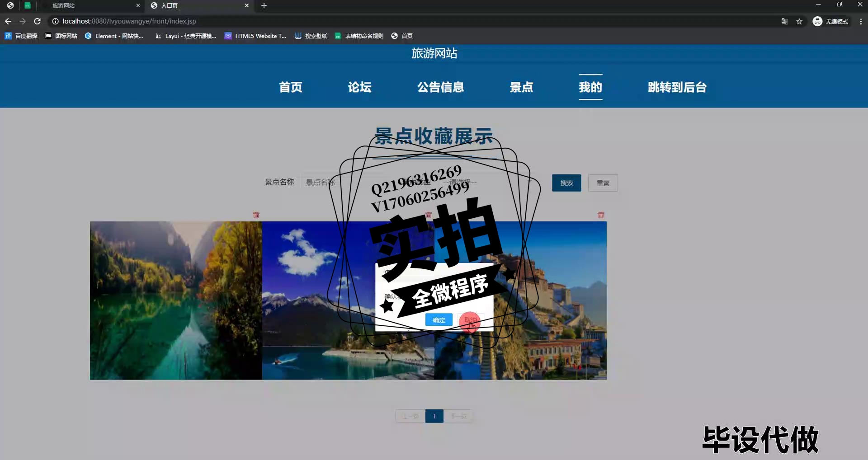Open the 首页 bookmark in bookmarks bar
The height and width of the screenshot is (460, 868).
tap(402, 36)
